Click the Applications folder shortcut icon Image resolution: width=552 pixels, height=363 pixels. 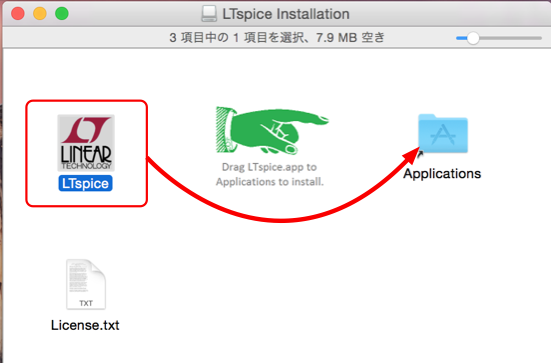click(443, 134)
